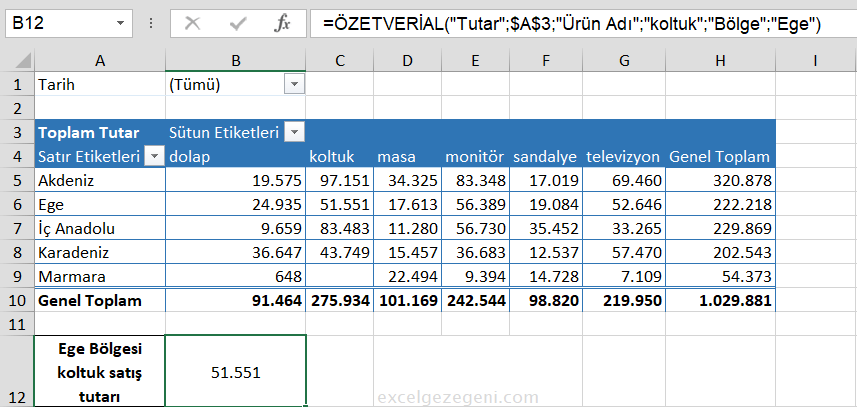Click cell with value 36.647
Screen dimensions: 857x407
point(236,252)
